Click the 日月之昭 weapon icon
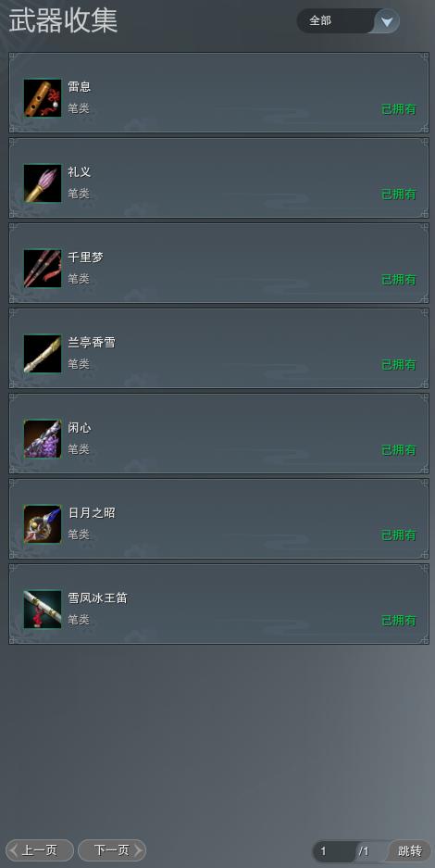The image size is (435, 868). [43, 524]
